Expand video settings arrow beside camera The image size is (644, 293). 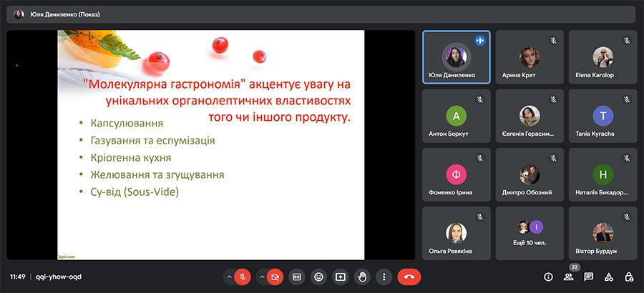(x=262, y=277)
